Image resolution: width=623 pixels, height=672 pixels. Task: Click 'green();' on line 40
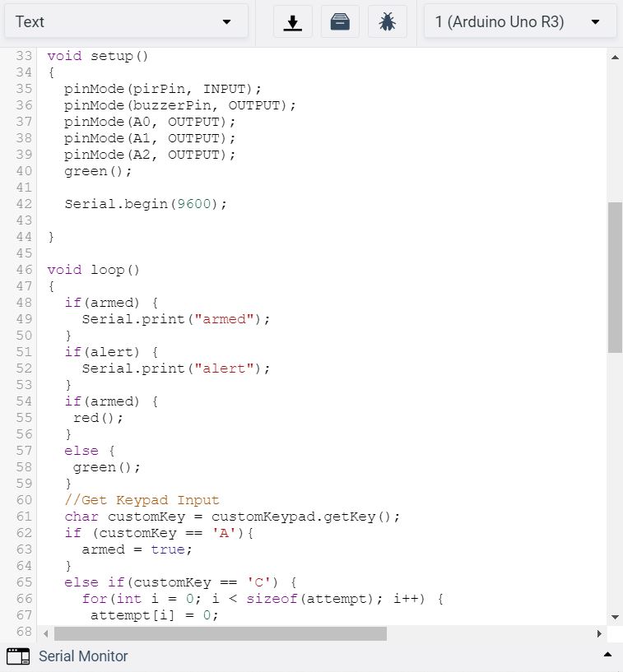[98, 171]
